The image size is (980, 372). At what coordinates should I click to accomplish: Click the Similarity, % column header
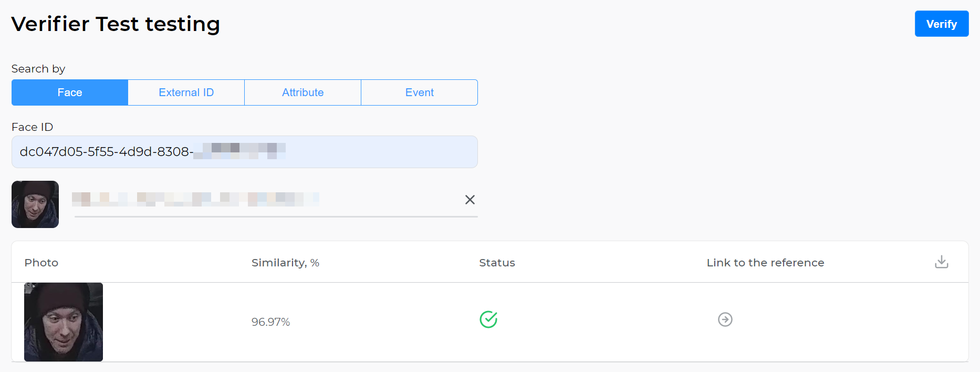[285, 262]
